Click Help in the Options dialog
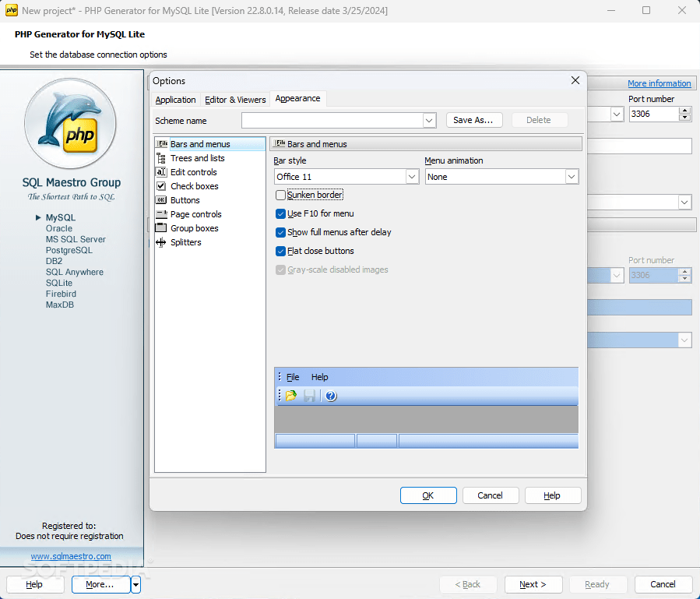 tap(552, 495)
